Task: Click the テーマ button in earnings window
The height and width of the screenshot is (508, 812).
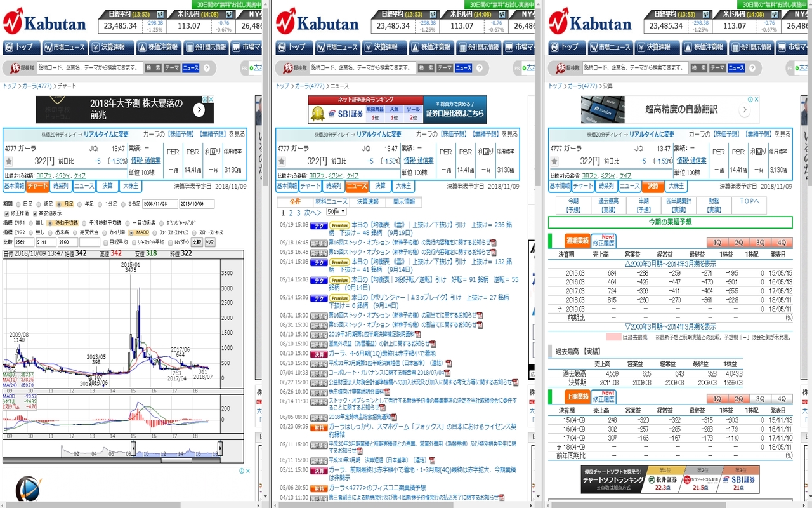Action: (717, 68)
